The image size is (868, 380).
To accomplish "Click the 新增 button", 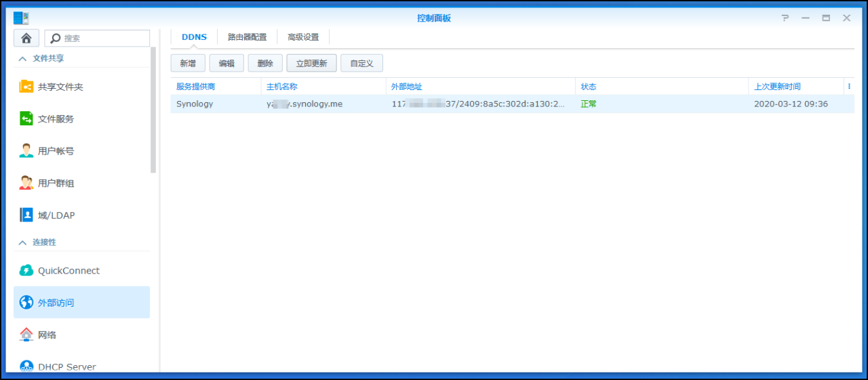I will (188, 63).
